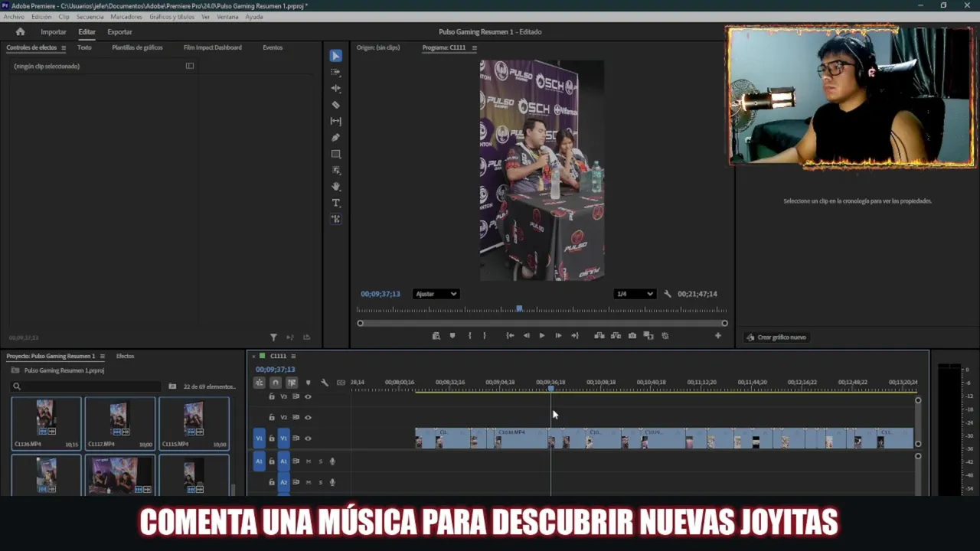Open the Plantillas de gráficos tab
The image size is (980, 551).
point(137,47)
